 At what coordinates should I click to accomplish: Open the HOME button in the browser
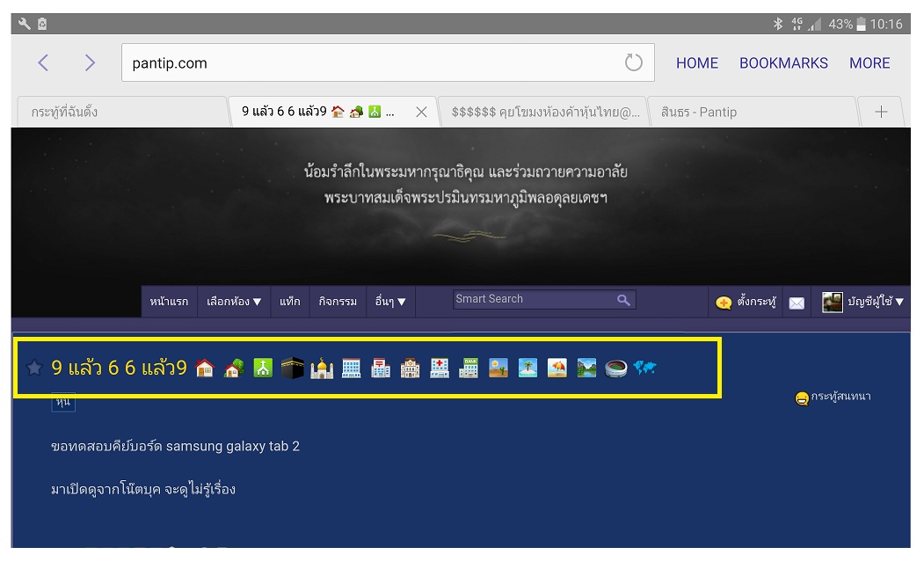click(x=697, y=63)
